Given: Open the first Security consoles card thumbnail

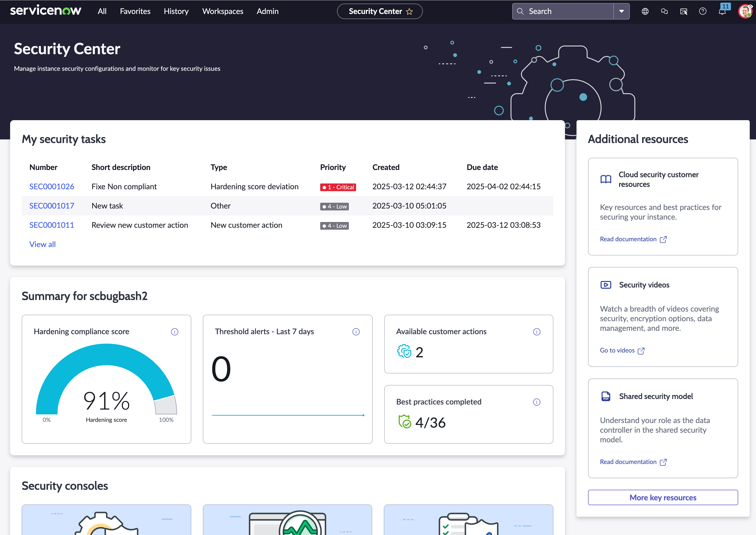Looking at the screenshot, I should point(106,520).
